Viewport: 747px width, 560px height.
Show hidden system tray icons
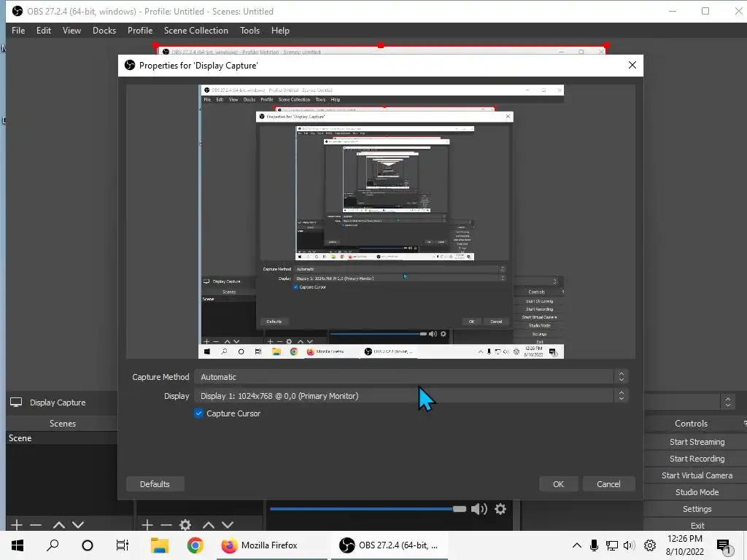pyautogui.click(x=576, y=545)
